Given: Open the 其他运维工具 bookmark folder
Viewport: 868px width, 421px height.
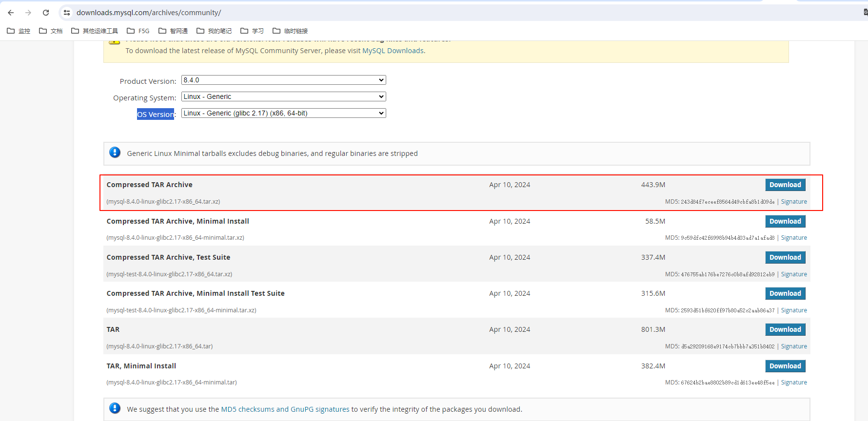Looking at the screenshot, I should pyautogui.click(x=95, y=31).
